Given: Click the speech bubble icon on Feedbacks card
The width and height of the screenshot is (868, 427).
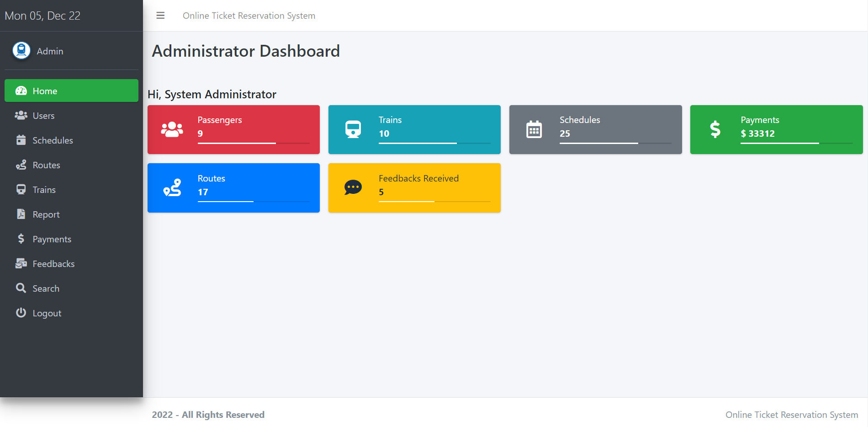Looking at the screenshot, I should click(353, 187).
